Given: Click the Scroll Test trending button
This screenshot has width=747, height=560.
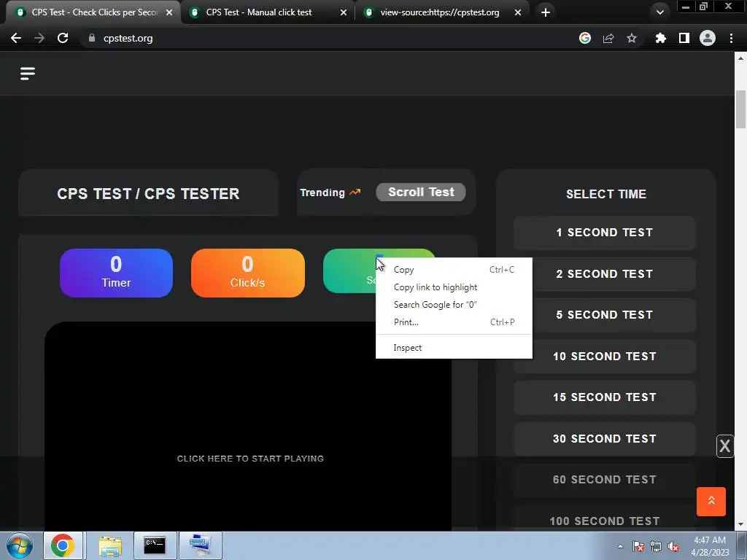Looking at the screenshot, I should tap(421, 192).
